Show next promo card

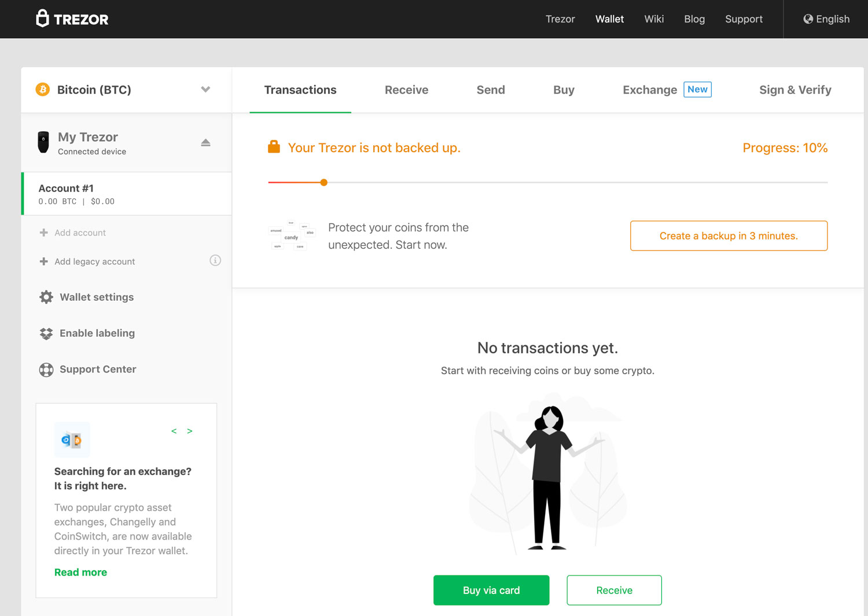tap(189, 431)
